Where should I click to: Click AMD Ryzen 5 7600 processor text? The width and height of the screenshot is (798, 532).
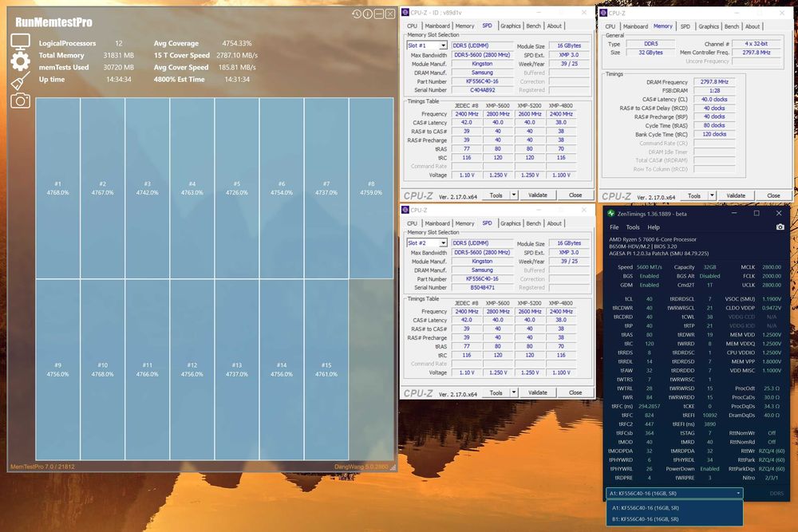pos(653,239)
